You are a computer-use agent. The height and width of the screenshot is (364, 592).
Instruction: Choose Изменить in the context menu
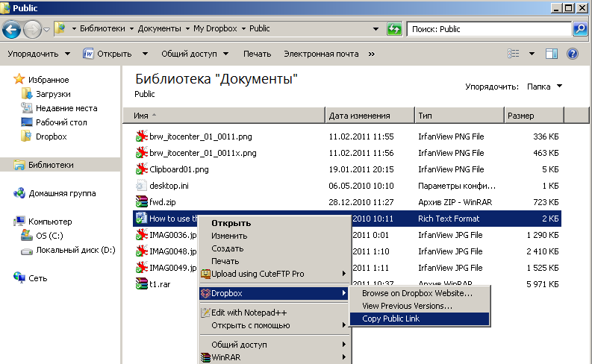pos(274,236)
